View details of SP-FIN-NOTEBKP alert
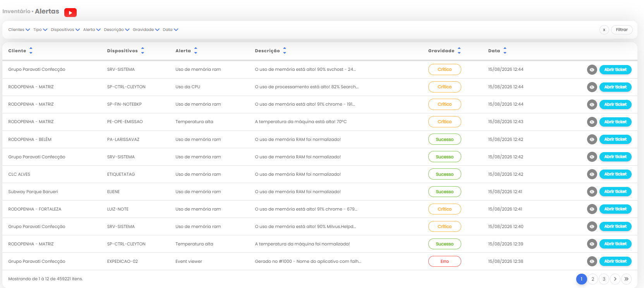The width and height of the screenshot is (644, 288). pos(592,105)
